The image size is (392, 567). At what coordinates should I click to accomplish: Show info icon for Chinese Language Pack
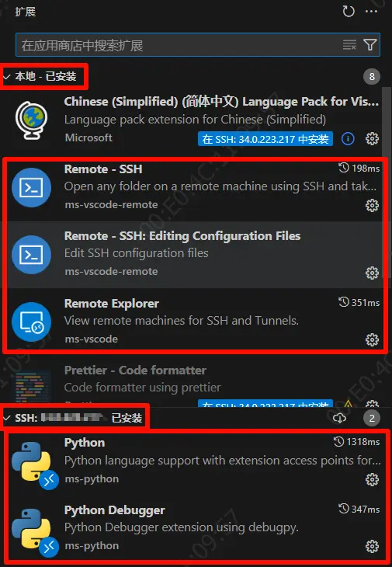pyautogui.click(x=348, y=139)
